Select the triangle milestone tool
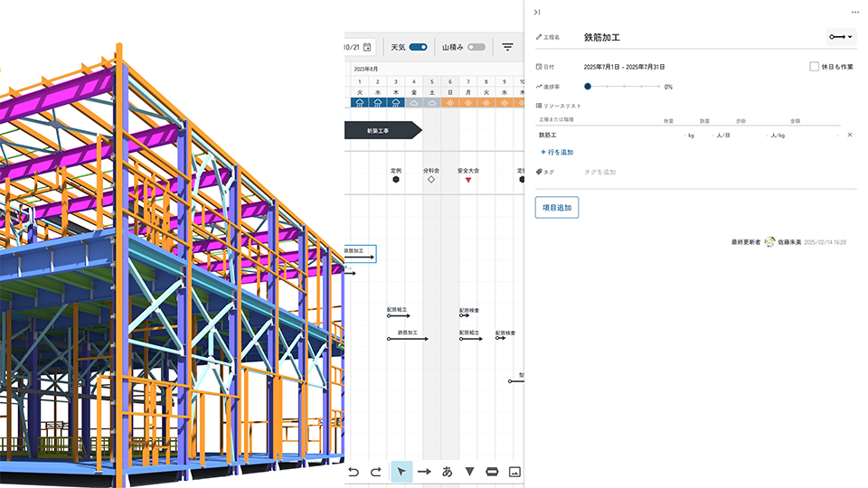The width and height of the screenshot is (868, 488). coord(469,472)
